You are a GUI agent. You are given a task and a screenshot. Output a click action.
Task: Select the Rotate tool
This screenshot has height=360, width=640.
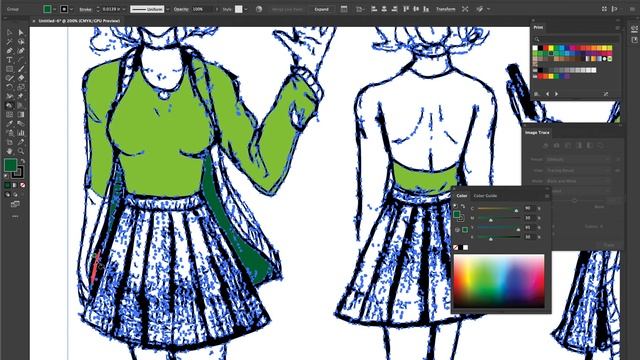pyautogui.click(x=9, y=87)
